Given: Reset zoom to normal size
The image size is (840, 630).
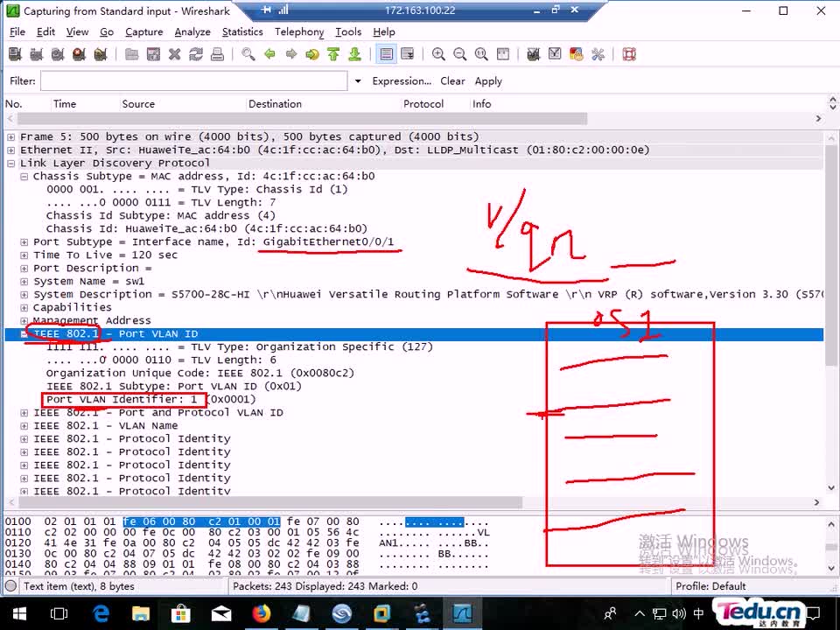Looking at the screenshot, I should click(481, 54).
